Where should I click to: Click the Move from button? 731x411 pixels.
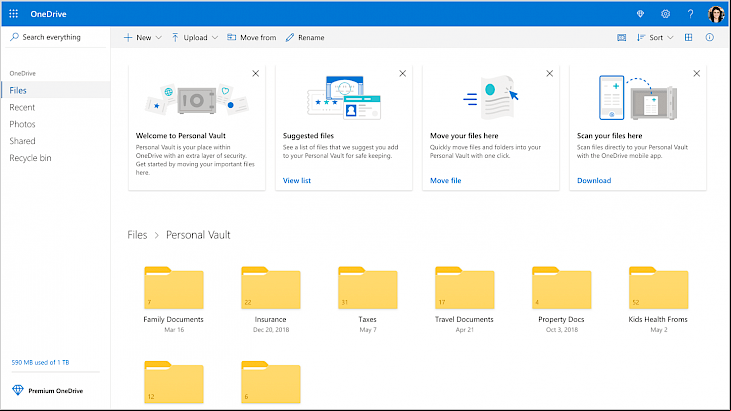[251, 38]
